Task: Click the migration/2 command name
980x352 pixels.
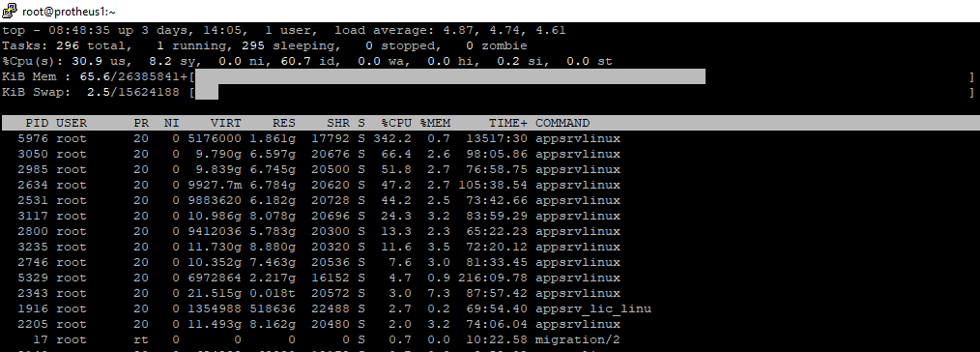Action: tap(578, 340)
